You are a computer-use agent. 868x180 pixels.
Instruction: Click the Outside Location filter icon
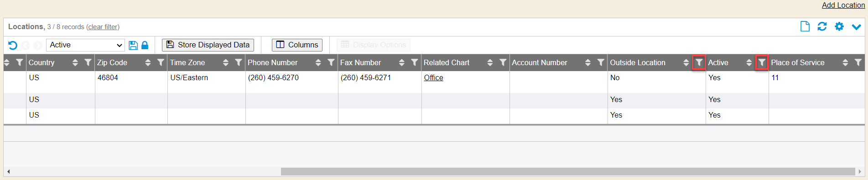click(x=699, y=62)
